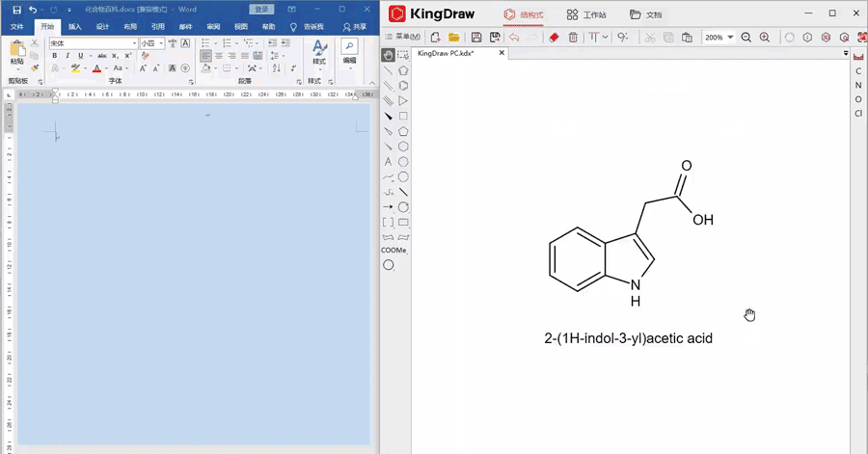The image size is (868, 454).
Task: Click the save icon in KingDraw toolbar
Action: coord(476,37)
